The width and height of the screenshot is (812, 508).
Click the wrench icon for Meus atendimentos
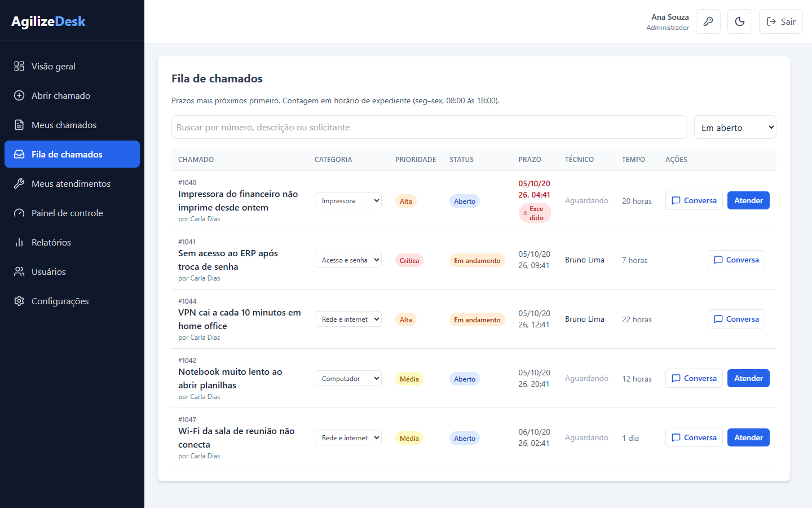19,183
